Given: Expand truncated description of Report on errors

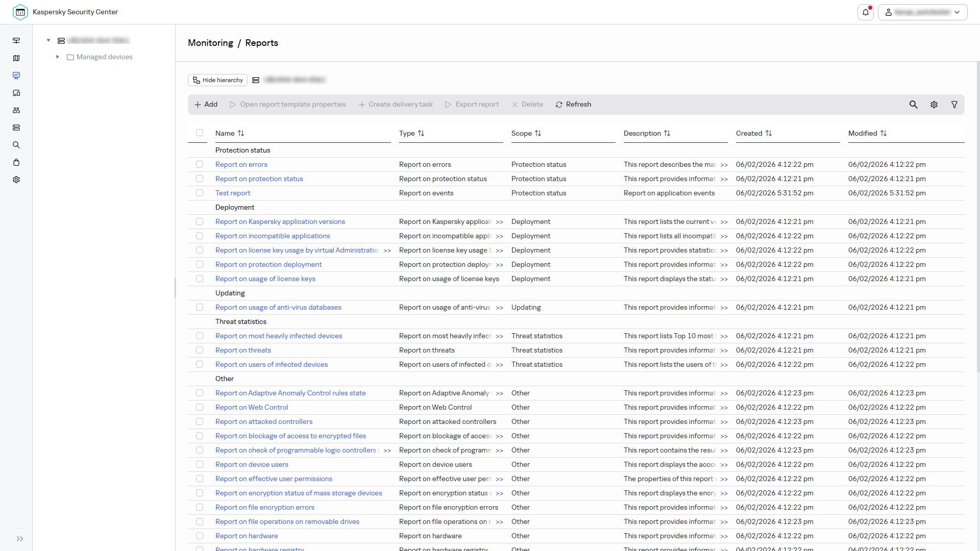Looking at the screenshot, I should [724, 165].
